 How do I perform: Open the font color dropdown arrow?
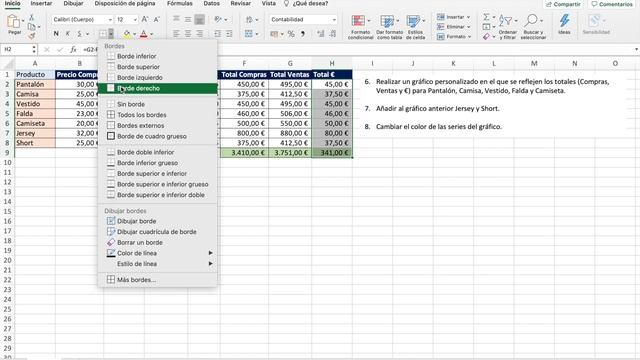[x=151, y=34]
